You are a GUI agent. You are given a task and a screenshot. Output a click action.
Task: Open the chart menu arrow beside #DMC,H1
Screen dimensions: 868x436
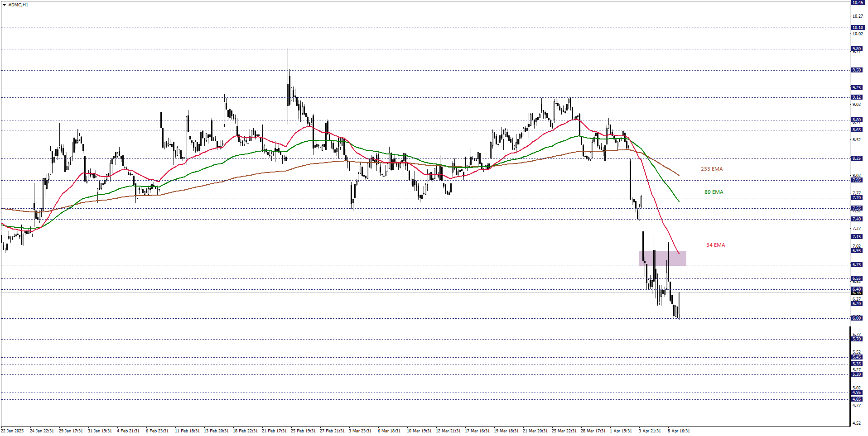coord(4,5)
